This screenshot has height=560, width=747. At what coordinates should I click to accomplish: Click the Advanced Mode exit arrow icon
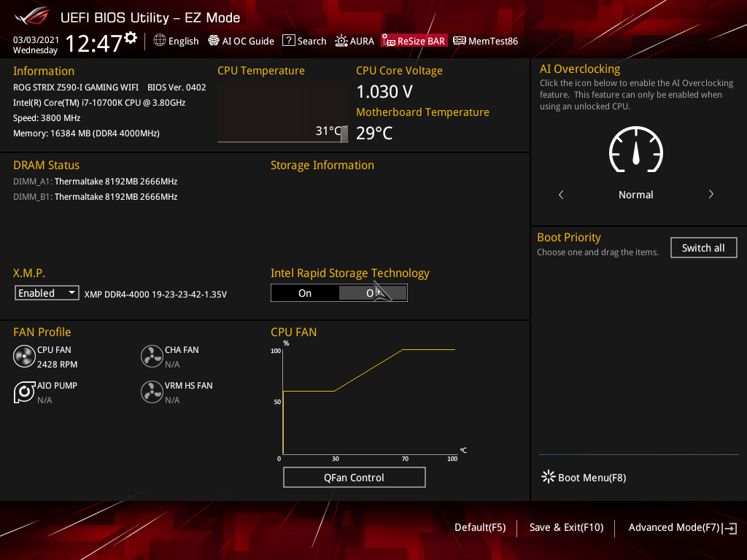click(x=729, y=528)
